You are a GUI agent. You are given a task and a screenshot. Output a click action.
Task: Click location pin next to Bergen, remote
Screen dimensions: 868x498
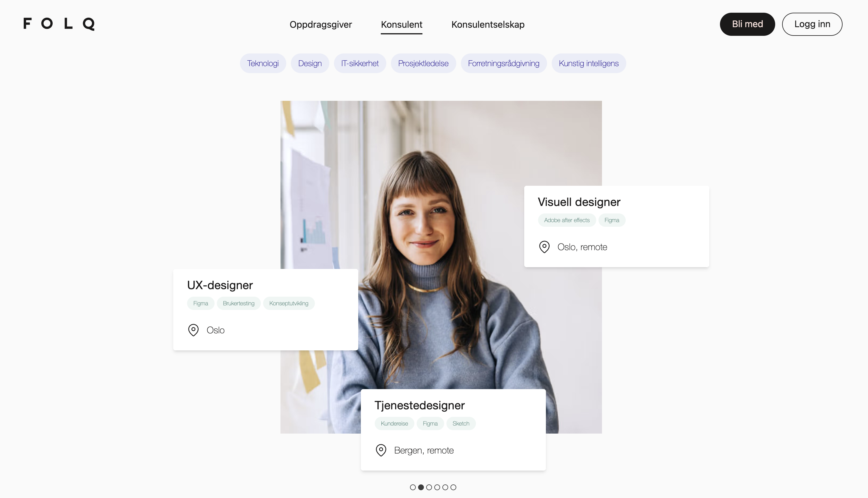381,450
